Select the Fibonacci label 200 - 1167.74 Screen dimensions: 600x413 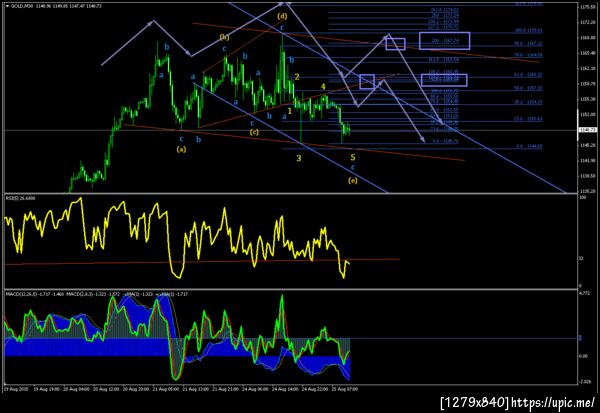[x=445, y=41]
